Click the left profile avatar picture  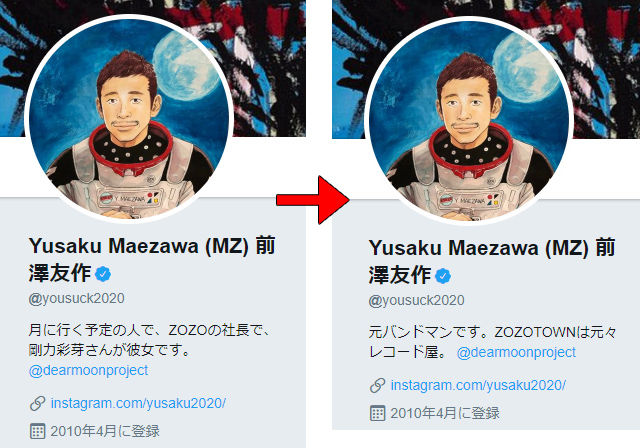point(129,118)
